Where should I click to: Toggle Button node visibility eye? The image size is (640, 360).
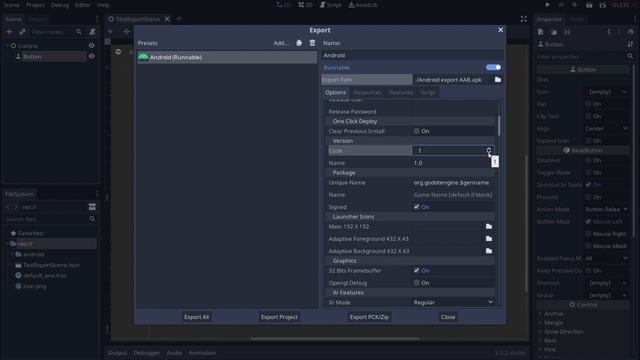(x=91, y=56)
